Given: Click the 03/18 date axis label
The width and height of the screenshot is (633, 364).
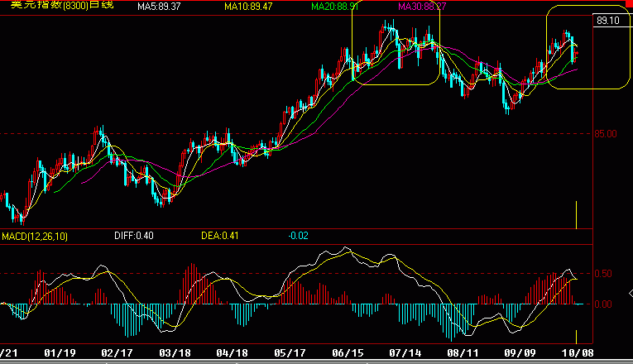Looking at the screenshot, I should (175, 353).
